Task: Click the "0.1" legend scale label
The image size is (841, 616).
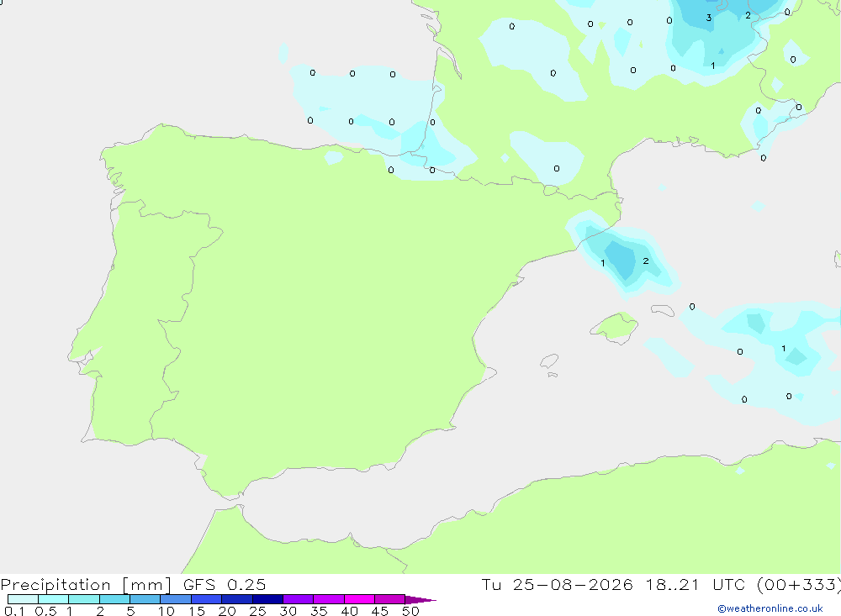Action: pyautogui.click(x=14, y=611)
